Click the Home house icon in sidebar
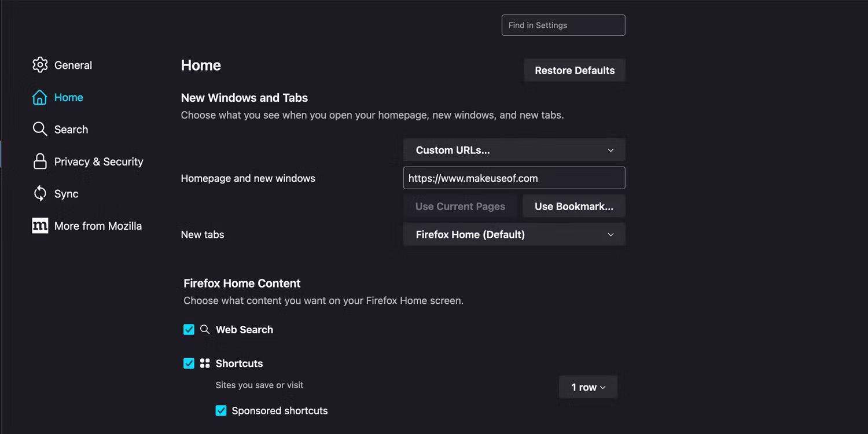868x434 pixels. point(40,97)
